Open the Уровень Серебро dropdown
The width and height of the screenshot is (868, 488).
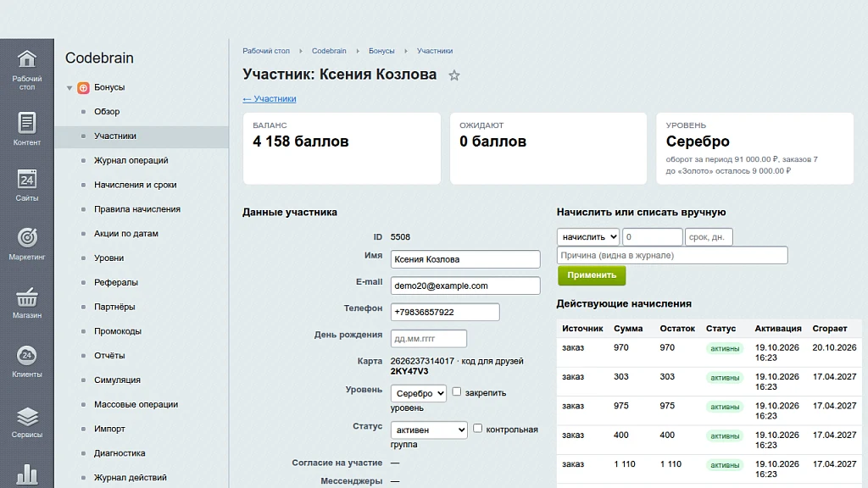(418, 393)
